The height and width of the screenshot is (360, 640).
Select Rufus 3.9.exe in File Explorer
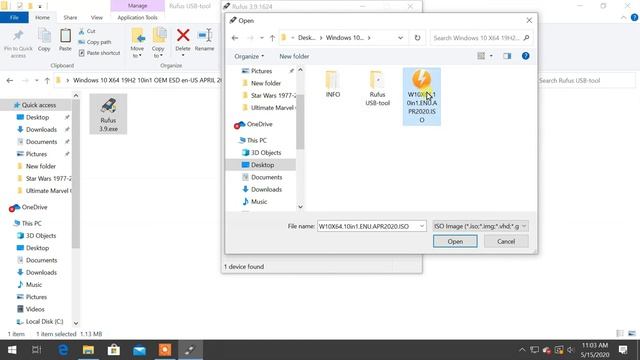(x=108, y=114)
